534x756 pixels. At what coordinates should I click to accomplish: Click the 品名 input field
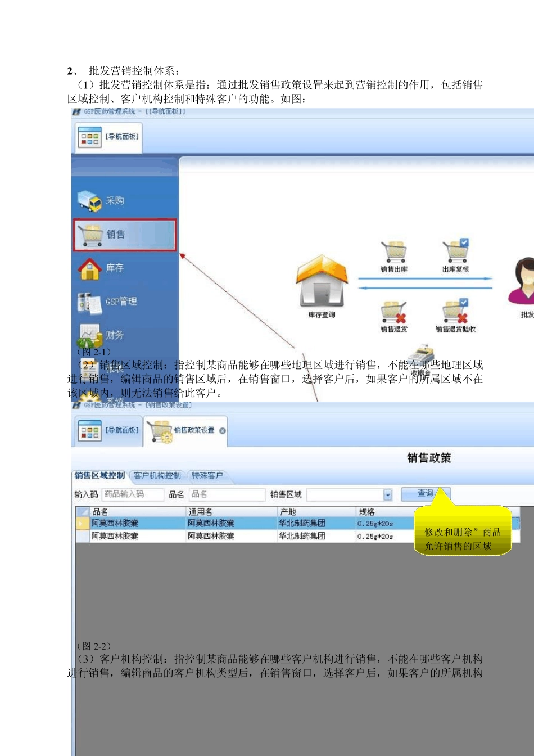coord(227,494)
